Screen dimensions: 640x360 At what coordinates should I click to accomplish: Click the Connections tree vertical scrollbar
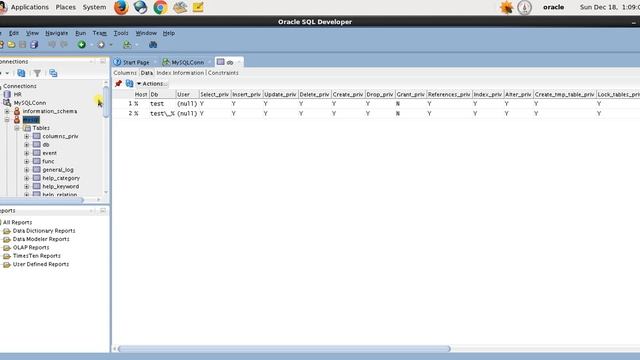pos(106,102)
